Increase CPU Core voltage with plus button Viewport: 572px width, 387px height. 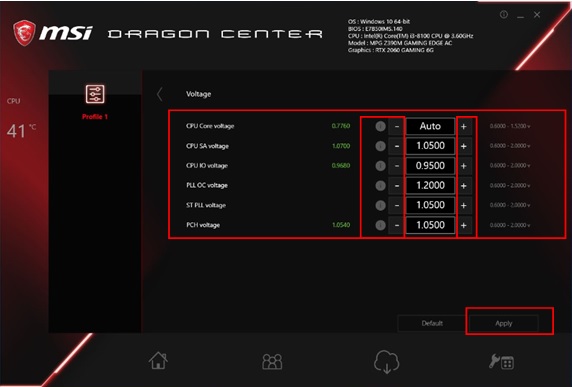click(464, 127)
